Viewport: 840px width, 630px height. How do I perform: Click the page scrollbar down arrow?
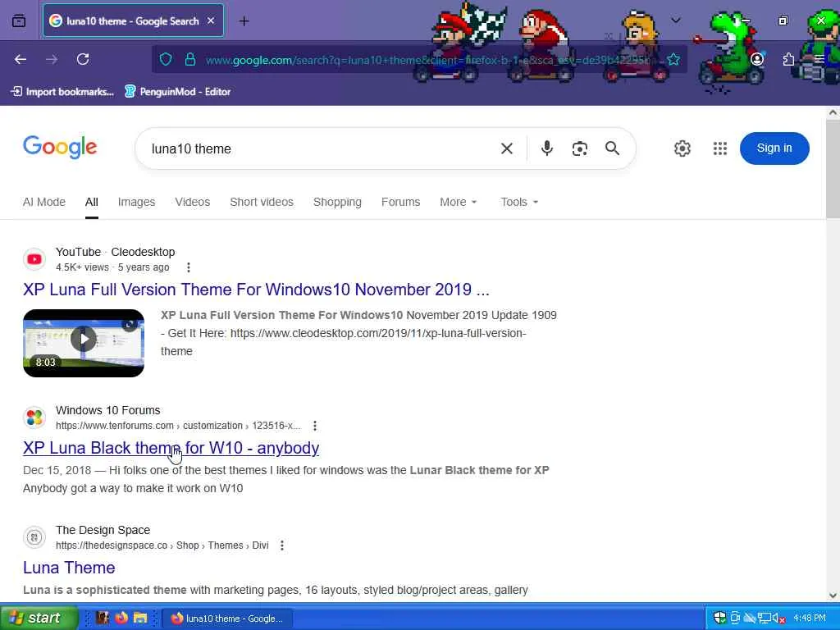tap(833, 596)
